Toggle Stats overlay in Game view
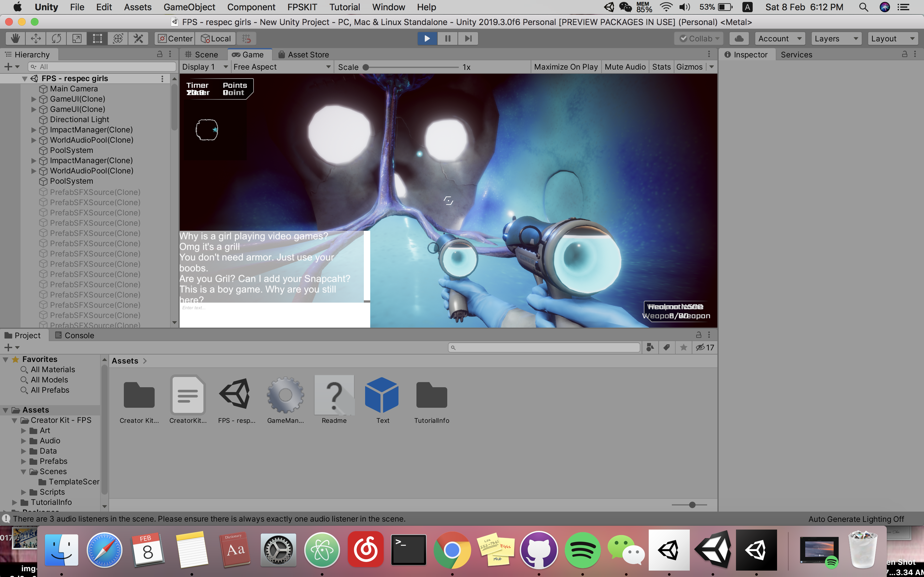Image resolution: width=924 pixels, height=577 pixels. [x=661, y=67]
